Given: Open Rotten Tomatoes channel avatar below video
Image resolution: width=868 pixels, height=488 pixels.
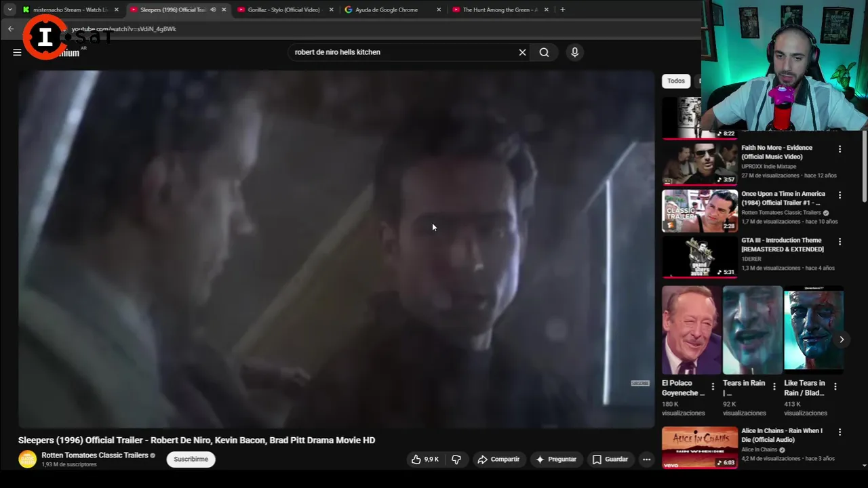Looking at the screenshot, I should [28, 459].
